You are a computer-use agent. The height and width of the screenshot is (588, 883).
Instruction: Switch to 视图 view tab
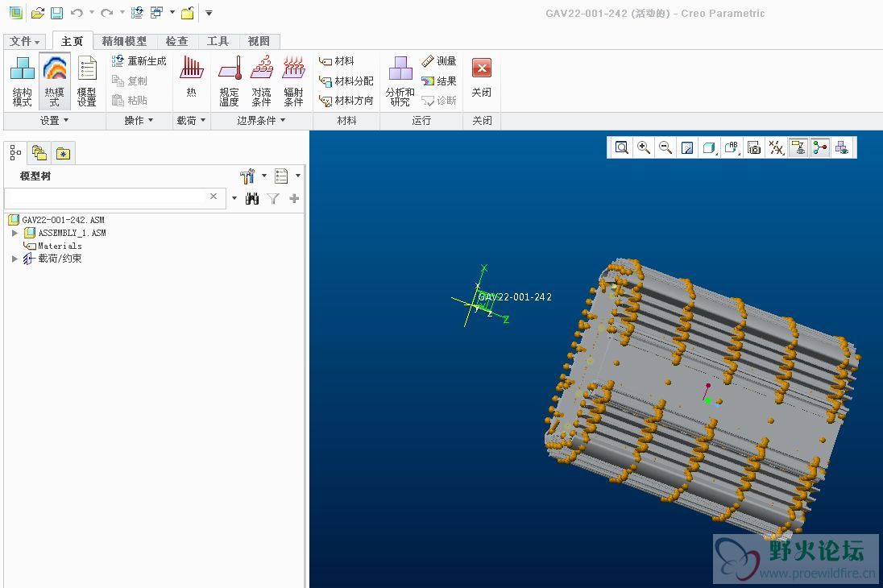pos(259,41)
